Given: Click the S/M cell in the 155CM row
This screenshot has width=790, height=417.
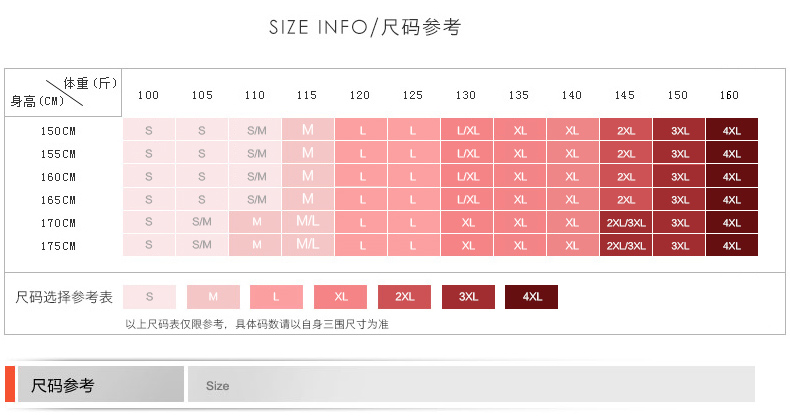Looking at the screenshot, I should point(256,154).
